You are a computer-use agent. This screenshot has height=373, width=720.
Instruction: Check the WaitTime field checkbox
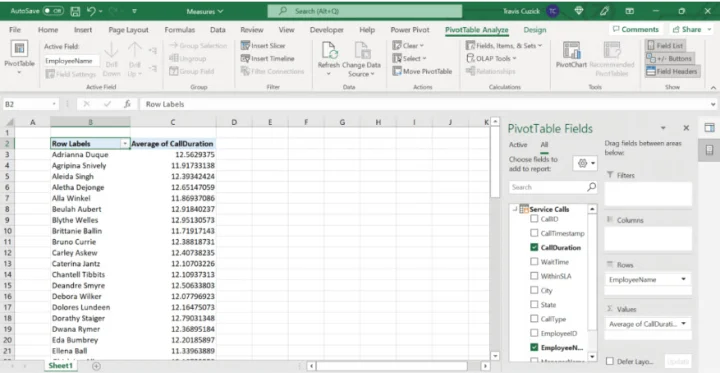click(534, 262)
